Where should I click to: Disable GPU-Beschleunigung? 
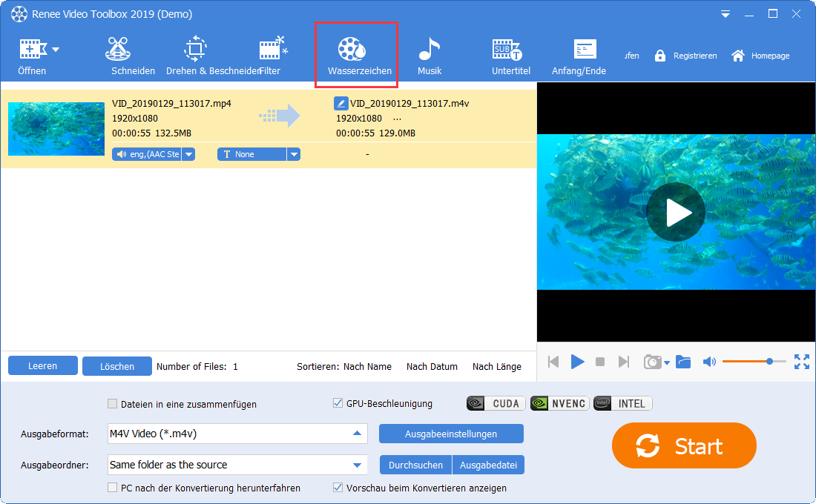click(x=338, y=403)
